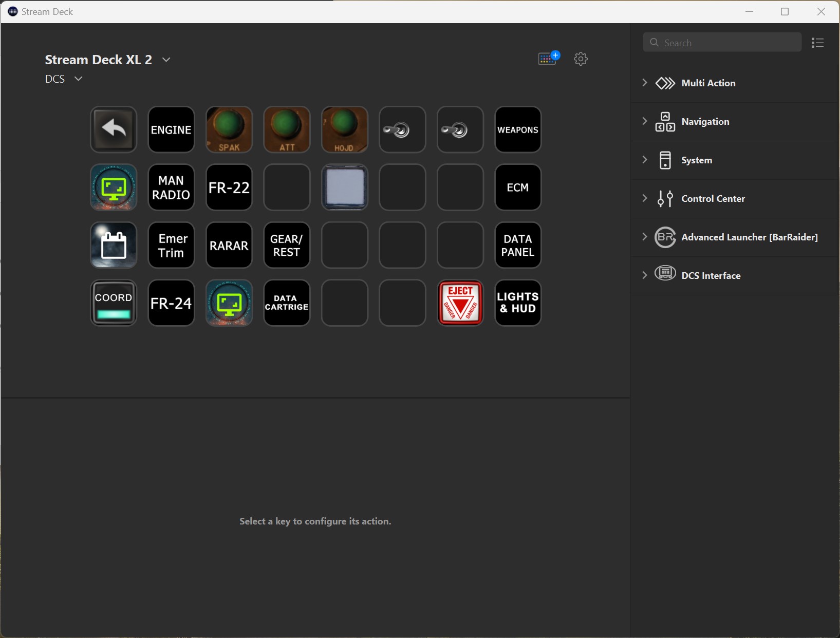Select the second toggle switch key
840x638 pixels.
coord(460,129)
